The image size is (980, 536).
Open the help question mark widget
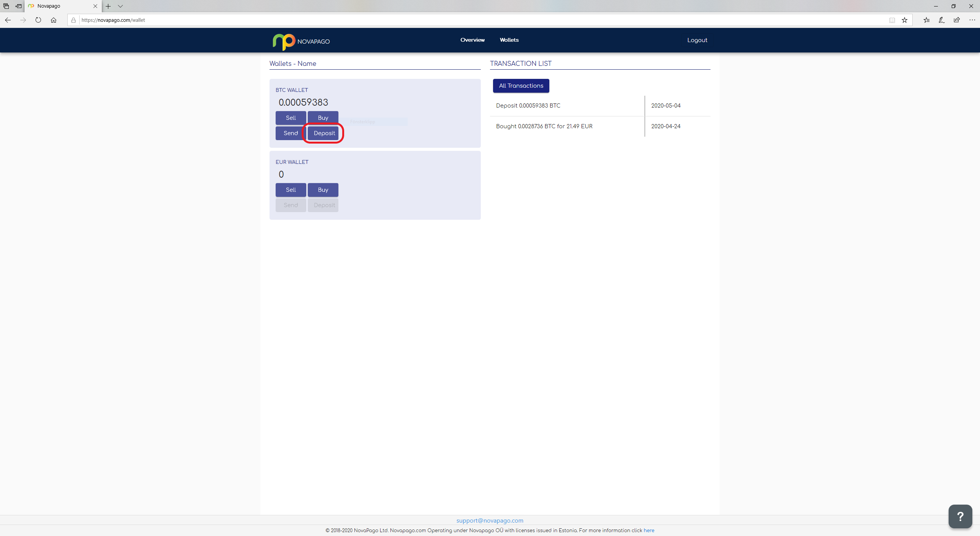tap(960, 516)
